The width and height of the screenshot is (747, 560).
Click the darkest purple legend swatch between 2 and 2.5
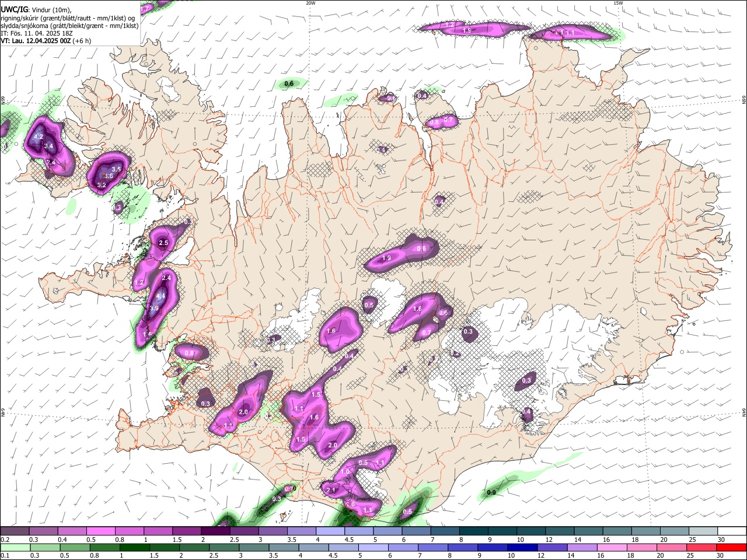pyautogui.click(x=215, y=531)
